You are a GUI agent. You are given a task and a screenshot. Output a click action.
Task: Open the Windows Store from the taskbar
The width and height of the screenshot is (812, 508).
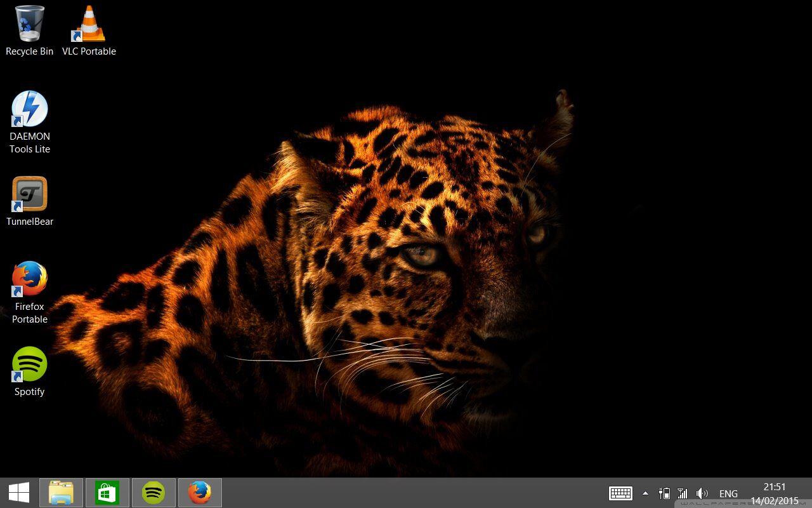tap(107, 492)
